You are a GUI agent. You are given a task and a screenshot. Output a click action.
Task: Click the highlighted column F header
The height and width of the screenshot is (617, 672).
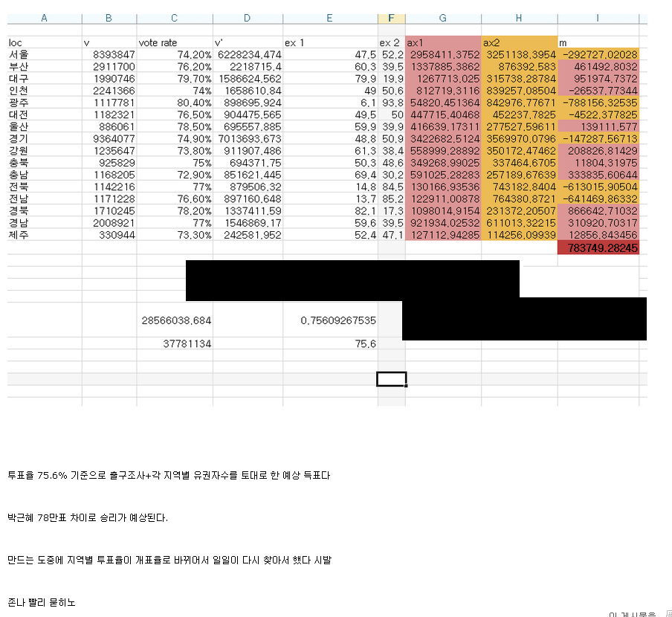[x=391, y=18]
